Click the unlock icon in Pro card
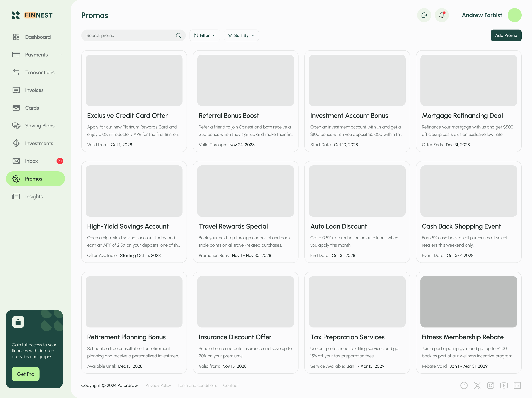Image resolution: width=532 pixels, height=398 pixels. tap(18, 322)
